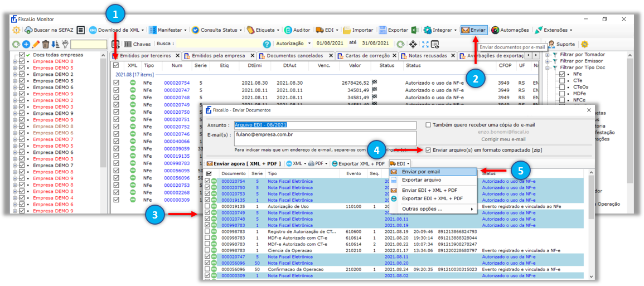Image resolution: width=644 pixels, height=286 pixels.
Task: Click the blue fullscreen expand icon
Action: point(425,43)
